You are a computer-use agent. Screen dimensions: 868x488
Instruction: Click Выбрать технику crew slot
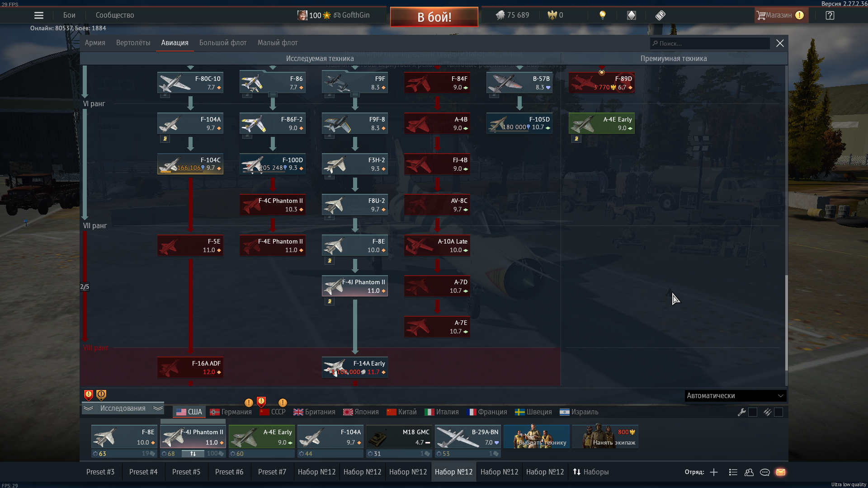click(537, 436)
